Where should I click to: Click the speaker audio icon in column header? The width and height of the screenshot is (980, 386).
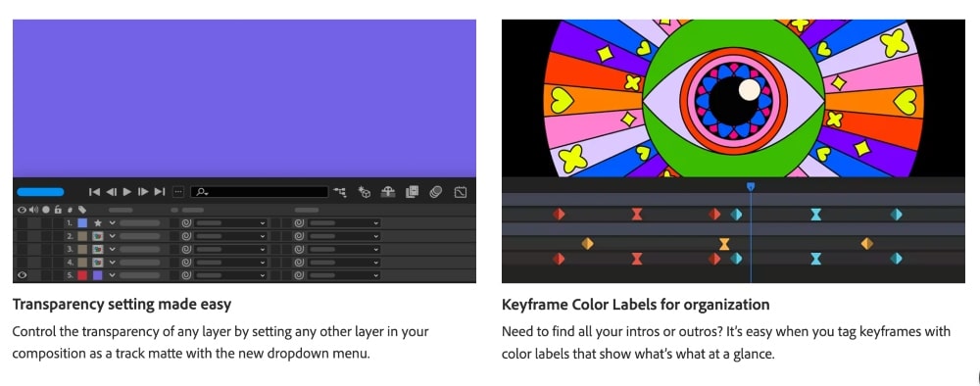click(x=33, y=210)
